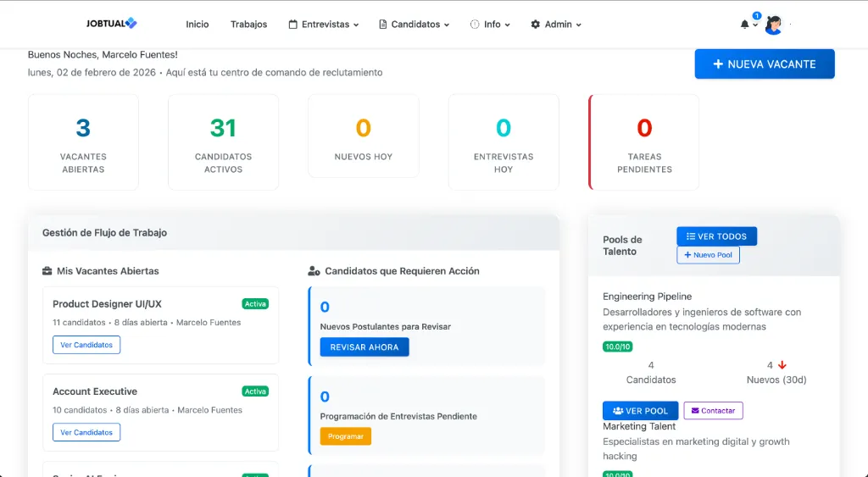Create a pool with Nuevo Pool button
The width and height of the screenshot is (868, 477).
coord(708,255)
